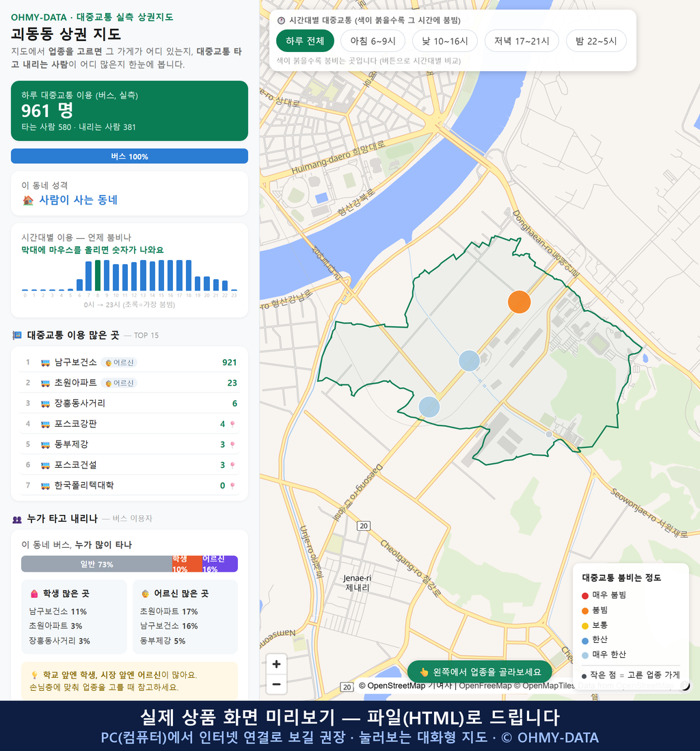The image size is (700, 751).
Task: Click the 남구보건소 11% line under 학생 많은 곳
Action: click(x=58, y=611)
